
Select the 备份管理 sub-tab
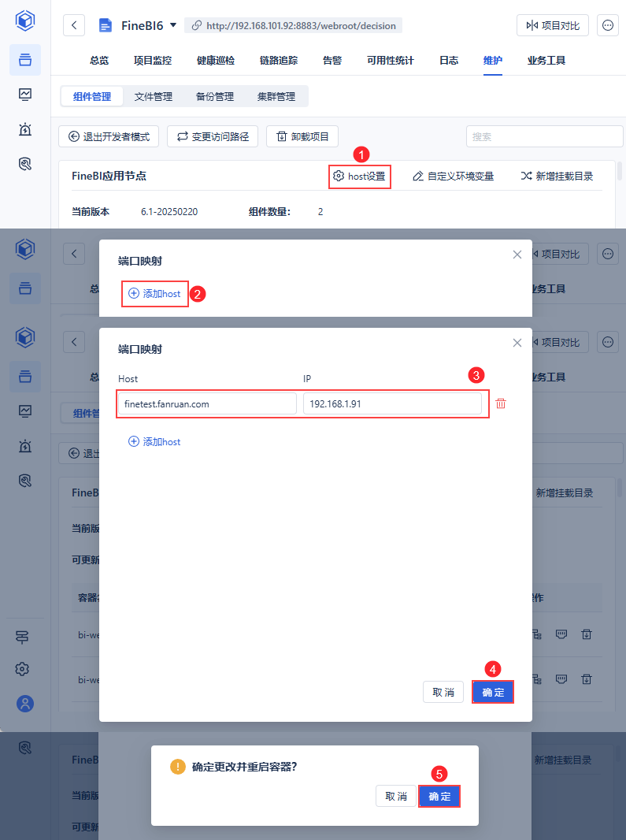click(215, 96)
